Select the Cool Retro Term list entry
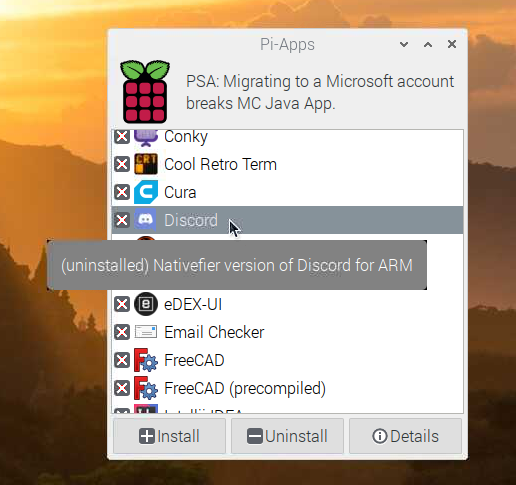This screenshot has width=516, height=485. click(287, 164)
